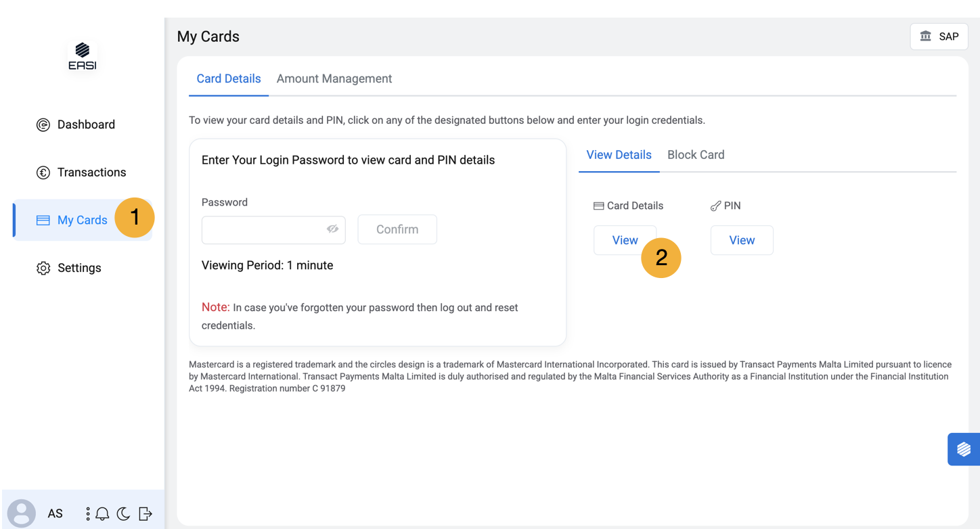Viewport: 980px width, 529px height.
Task: Switch to the Block Card tab
Action: point(696,155)
